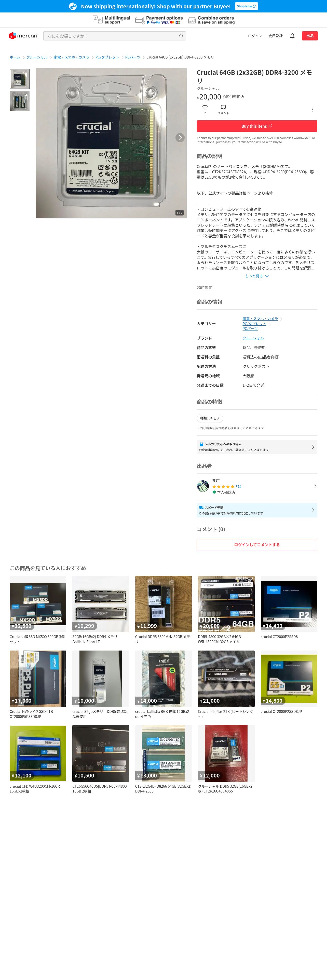The width and height of the screenshot is (327, 980).
Task: Open Crucial NVMe M.2 SSD 2TB listing
Action: coord(38,684)
